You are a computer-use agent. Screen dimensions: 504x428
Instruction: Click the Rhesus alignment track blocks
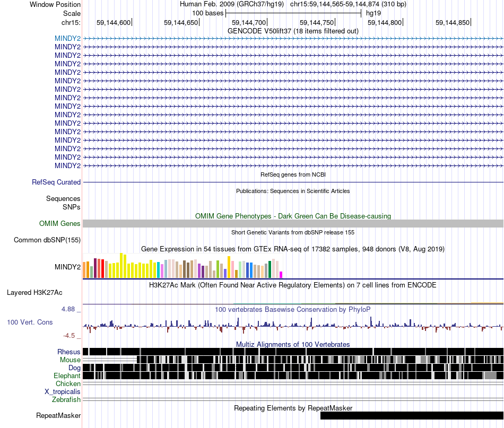point(293,352)
